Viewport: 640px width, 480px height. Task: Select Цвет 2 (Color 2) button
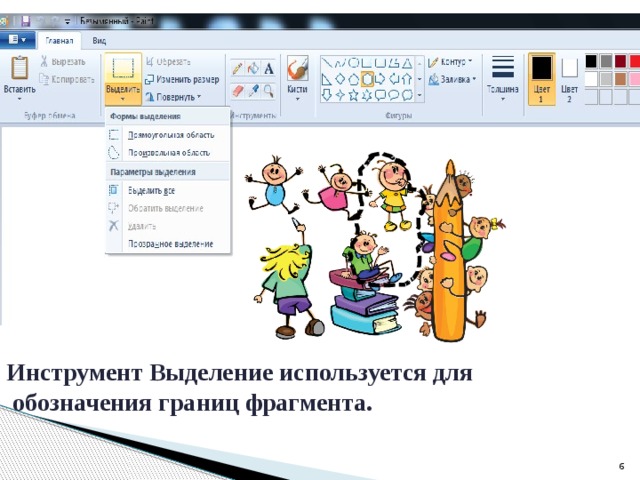569,79
